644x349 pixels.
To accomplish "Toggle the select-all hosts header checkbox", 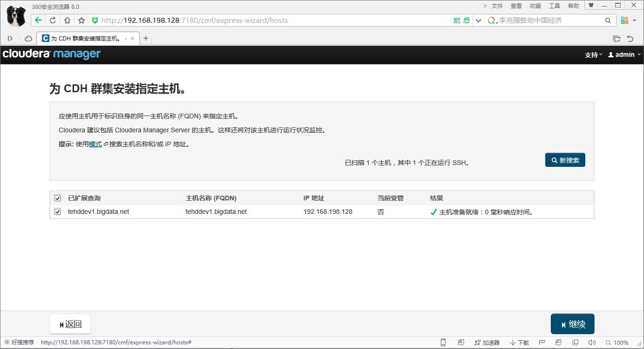I will point(58,198).
